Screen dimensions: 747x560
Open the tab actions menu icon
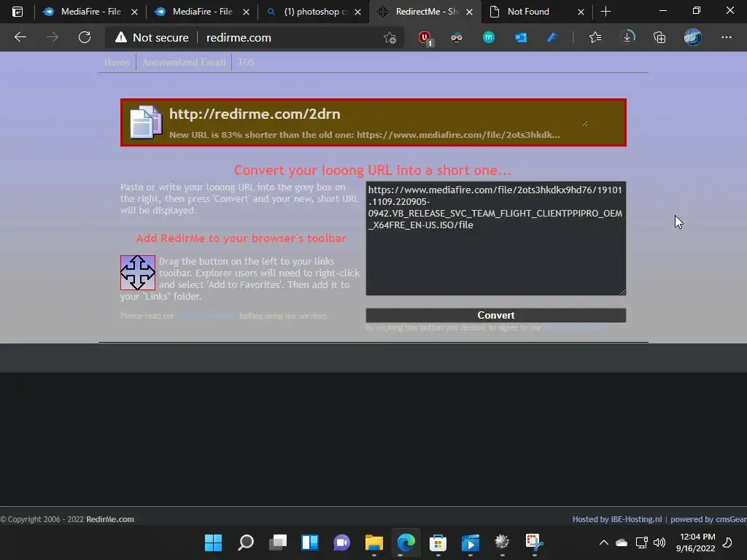tap(18, 12)
